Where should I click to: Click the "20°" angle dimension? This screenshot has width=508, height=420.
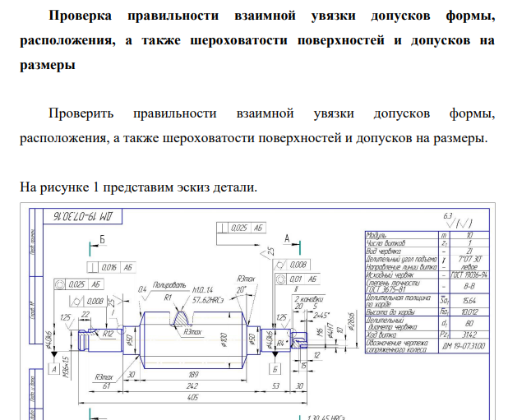[x=241, y=290]
